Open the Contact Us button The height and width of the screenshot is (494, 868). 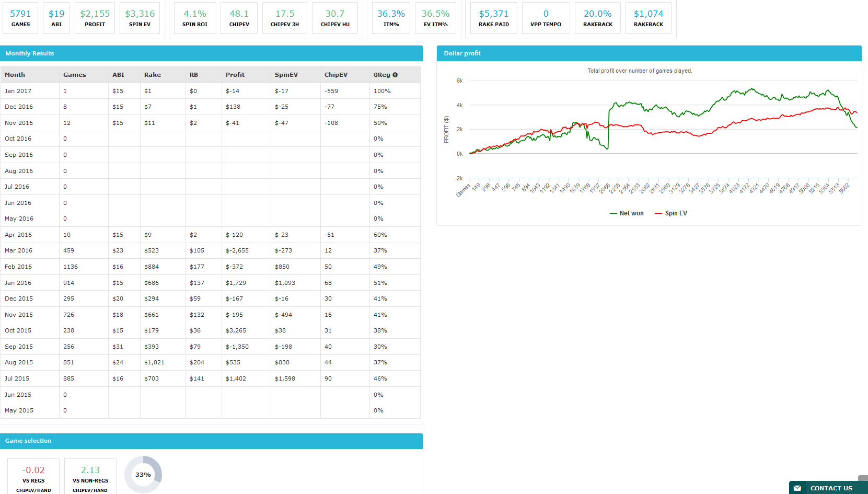coord(828,488)
